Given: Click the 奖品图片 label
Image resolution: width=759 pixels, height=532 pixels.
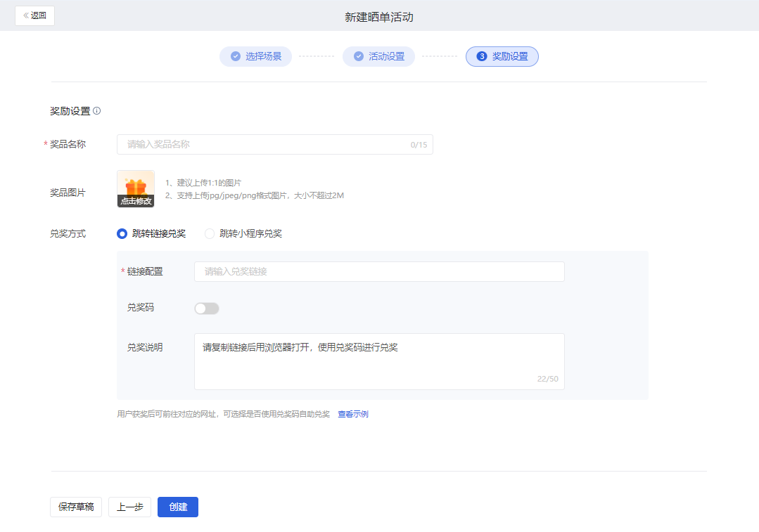Looking at the screenshot, I should coord(68,193).
